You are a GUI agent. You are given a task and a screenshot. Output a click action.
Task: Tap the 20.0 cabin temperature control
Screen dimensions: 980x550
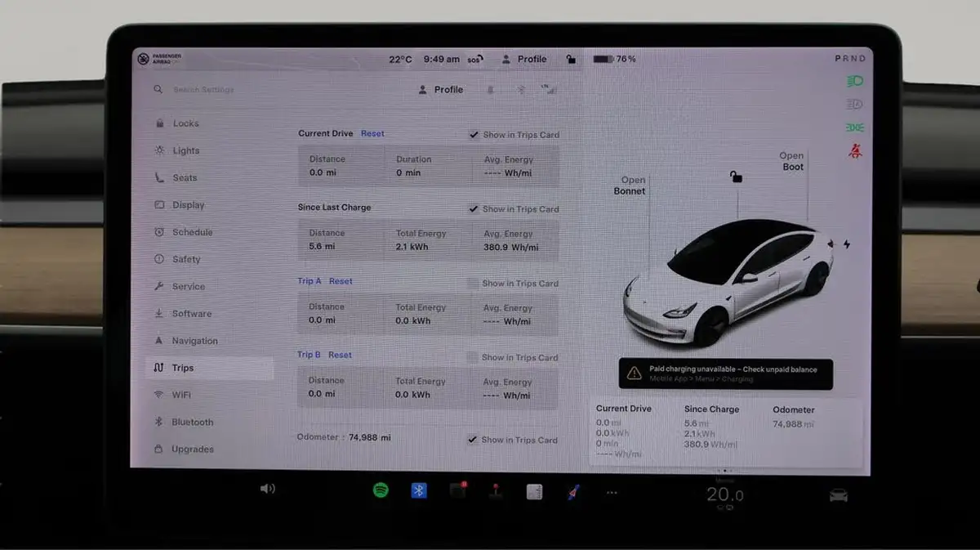(x=724, y=494)
